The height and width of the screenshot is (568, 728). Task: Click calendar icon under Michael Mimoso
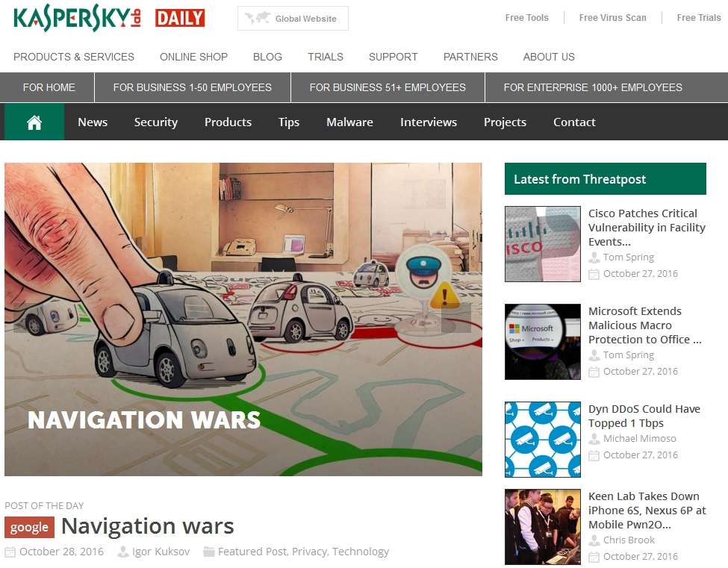[x=594, y=455]
